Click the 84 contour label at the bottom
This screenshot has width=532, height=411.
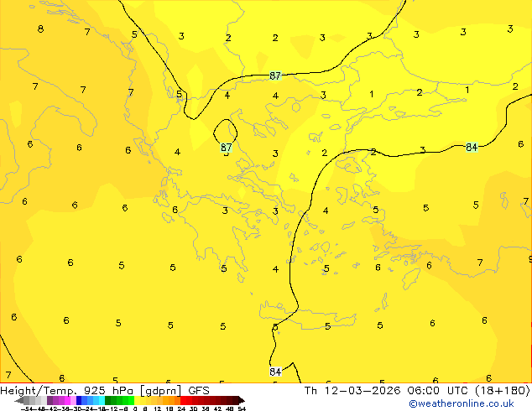point(275,372)
